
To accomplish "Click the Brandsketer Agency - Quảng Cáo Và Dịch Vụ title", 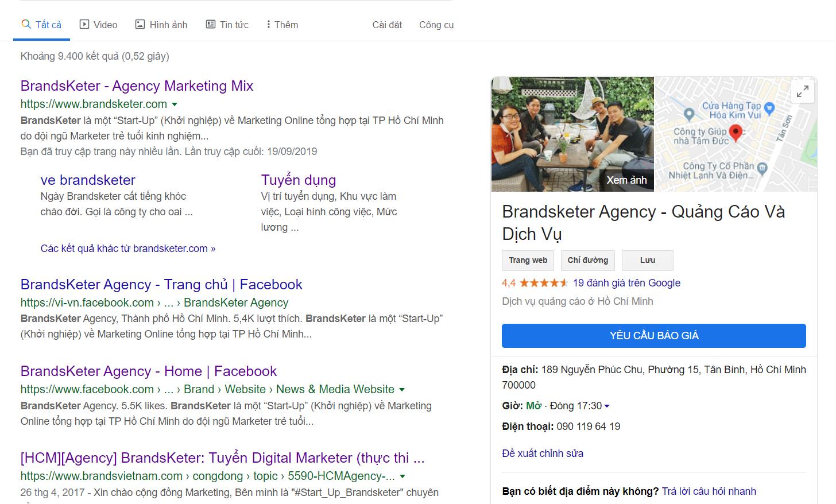I will coord(643,223).
